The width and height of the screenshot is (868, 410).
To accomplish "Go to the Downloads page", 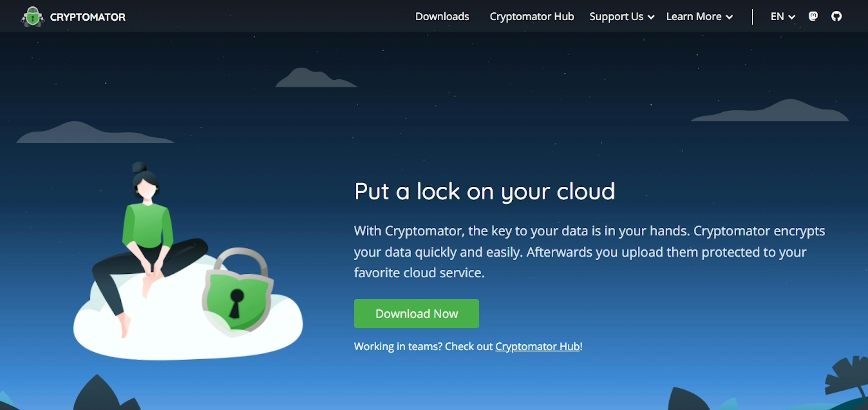I will pyautogui.click(x=442, y=17).
